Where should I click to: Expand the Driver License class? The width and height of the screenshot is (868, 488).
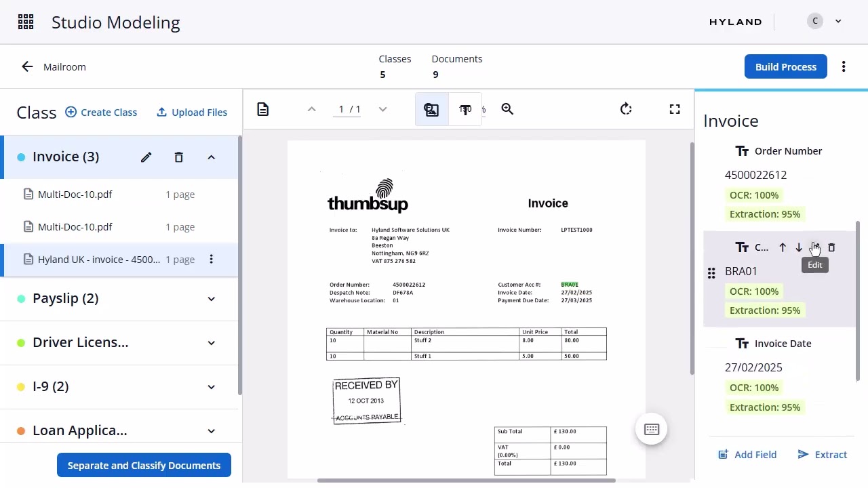[211, 343]
